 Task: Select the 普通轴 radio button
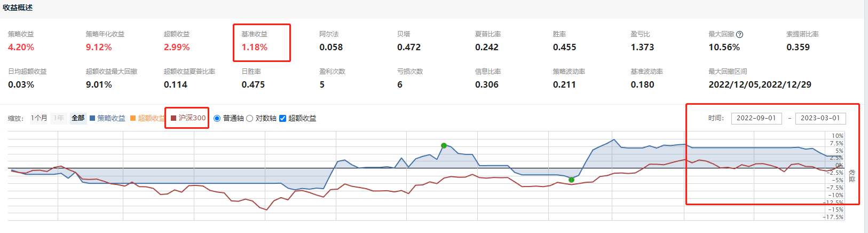pyautogui.click(x=217, y=118)
